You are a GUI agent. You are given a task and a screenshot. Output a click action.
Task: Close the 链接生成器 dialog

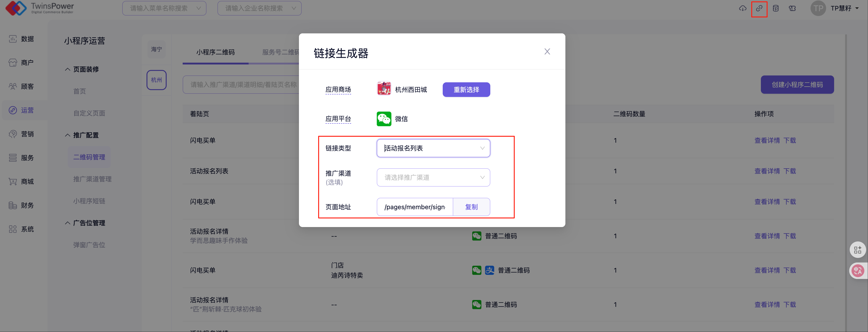(547, 51)
